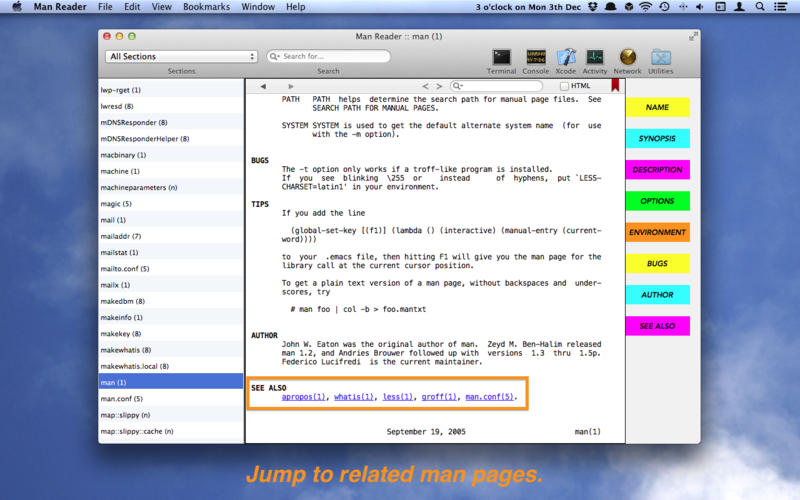Image resolution: width=800 pixels, height=500 pixels.
Task: Click the Network utility icon
Action: [627, 57]
